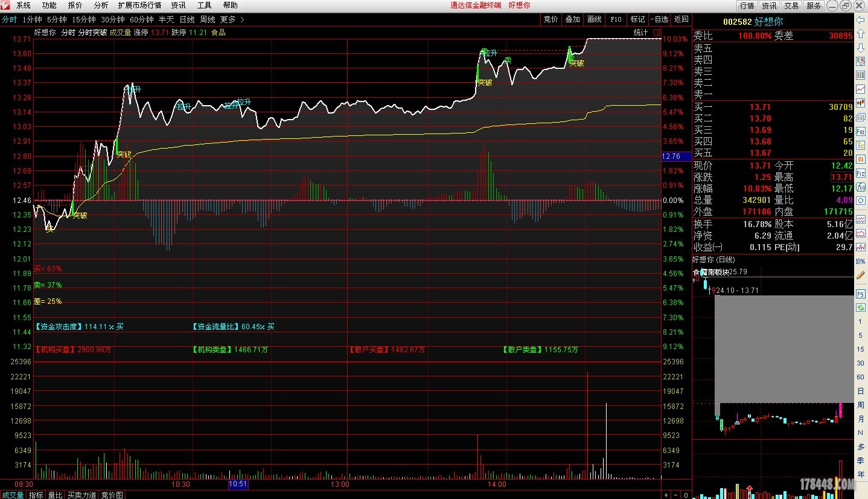Viewport: 868px width, 499px height.
Task: Expand the 更多 periods dropdown
Action: (x=232, y=19)
